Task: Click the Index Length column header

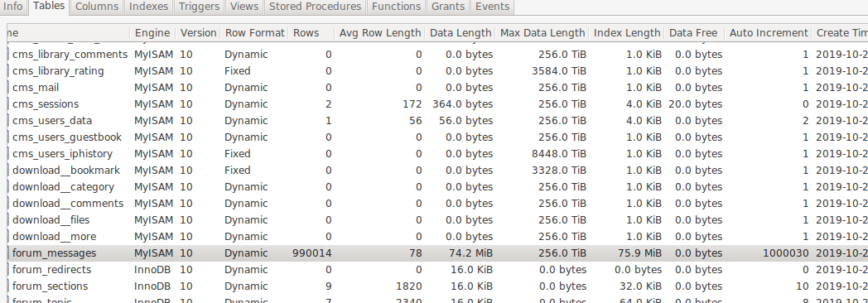Action: [x=627, y=33]
